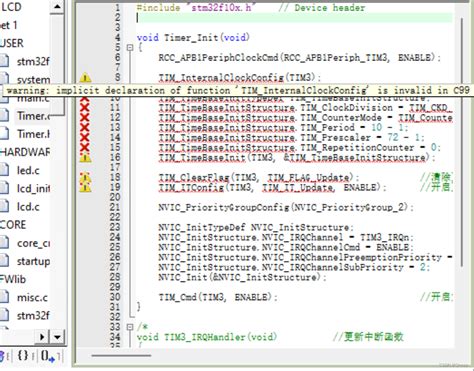Click the error marker on line 15
Screen dimensions: 474x371
[85, 147]
